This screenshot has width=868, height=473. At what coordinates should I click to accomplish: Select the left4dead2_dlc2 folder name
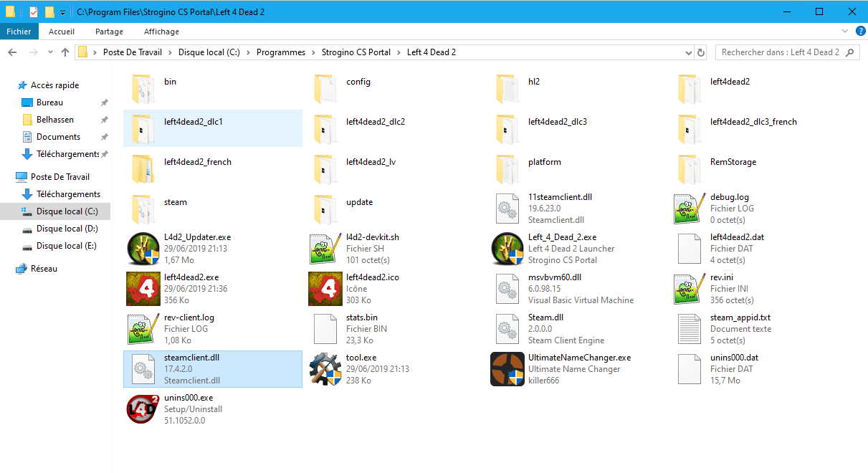[376, 122]
